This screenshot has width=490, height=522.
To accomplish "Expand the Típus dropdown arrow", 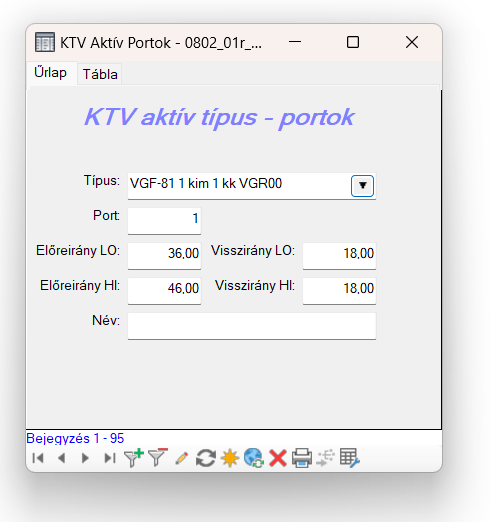I will (362, 186).
